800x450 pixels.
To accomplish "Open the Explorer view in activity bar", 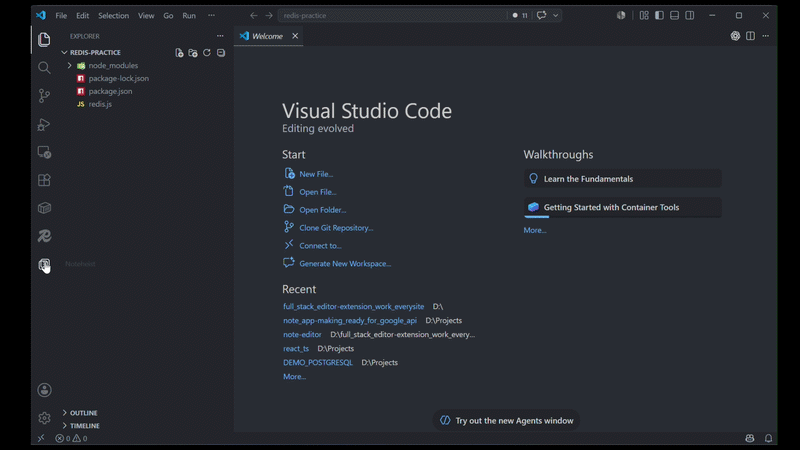I will (x=44, y=39).
